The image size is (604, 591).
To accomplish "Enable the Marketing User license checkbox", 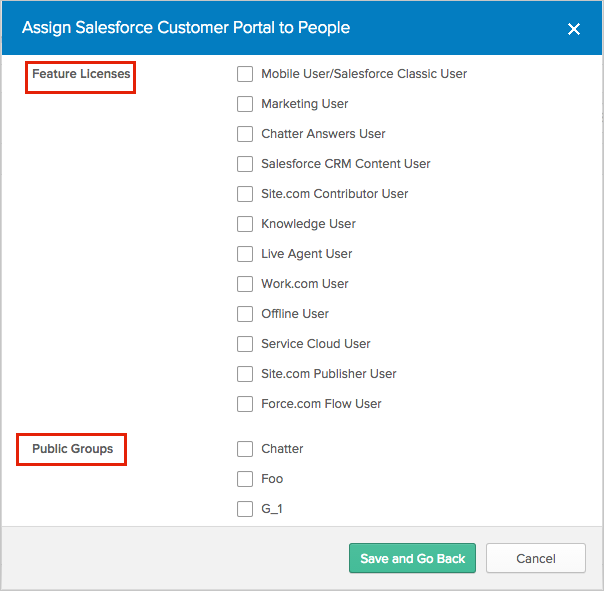I will click(x=245, y=104).
